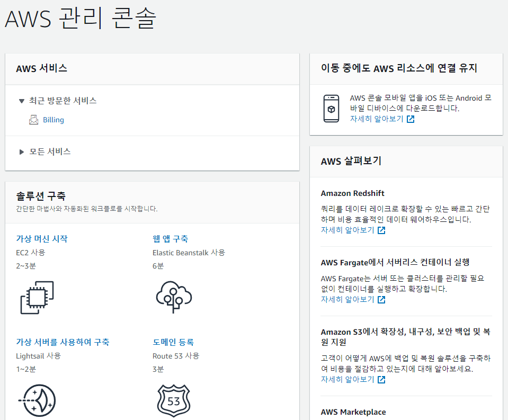Open the 가상 머신 시작 link
Image resolution: width=508 pixels, height=420 pixels.
(x=42, y=239)
